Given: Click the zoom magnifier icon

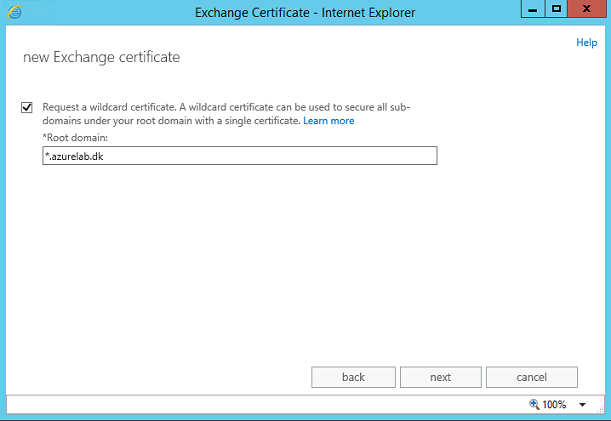Looking at the screenshot, I should (x=534, y=404).
